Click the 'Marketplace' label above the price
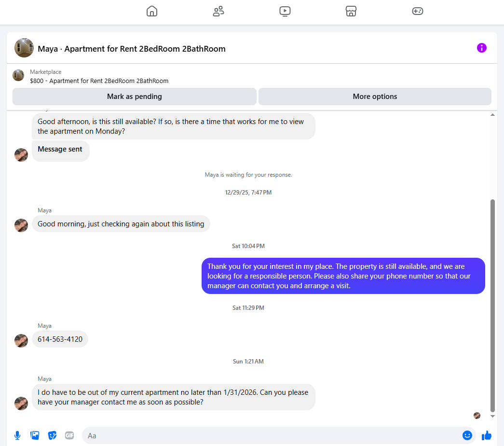Image resolution: width=504 pixels, height=446 pixels. point(45,72)
